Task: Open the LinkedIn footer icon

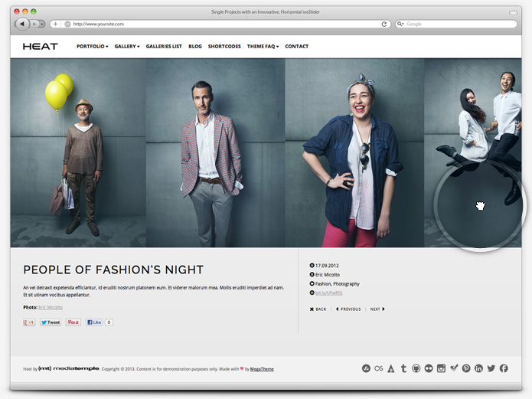Action: pyautogui.click(x=478, y=368)
